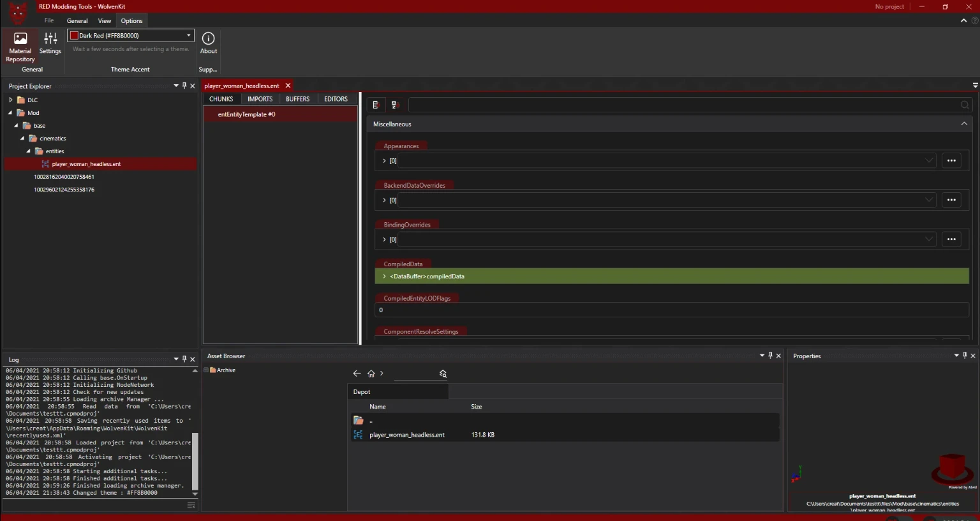Click the 3D model preview in Properties
The image size is (980, 521).
[x=951, y=469]
